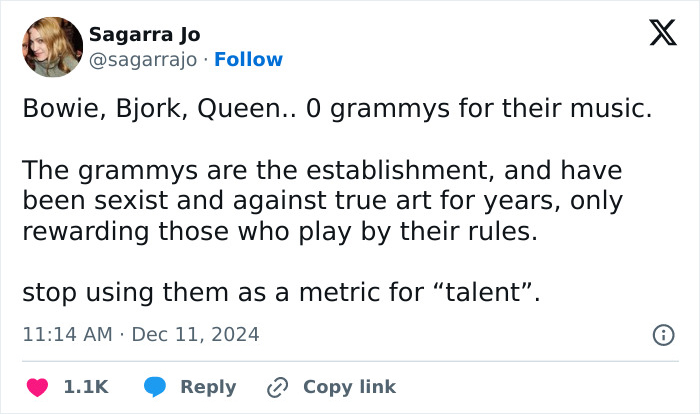This screenshot has width=700, height=414.
Task: Click the Copy link text
Action: [349, 387]
